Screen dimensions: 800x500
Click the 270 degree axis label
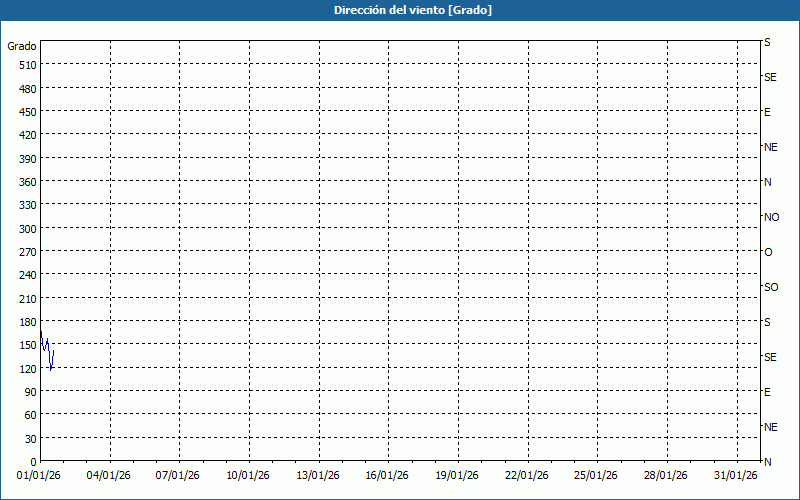28,252
